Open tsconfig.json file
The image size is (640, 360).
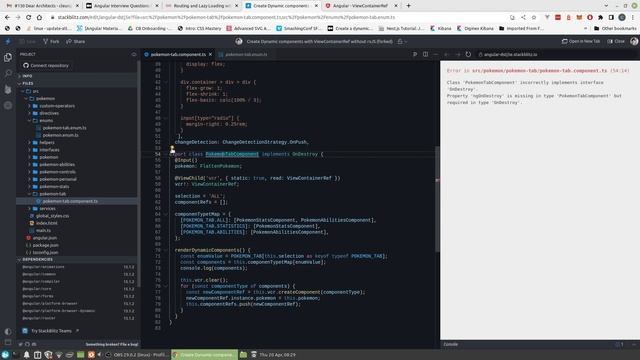point(42,253)
